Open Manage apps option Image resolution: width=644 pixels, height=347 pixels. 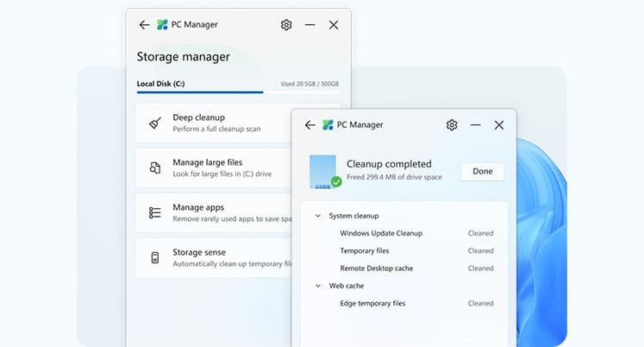click(x=214, y=212)
